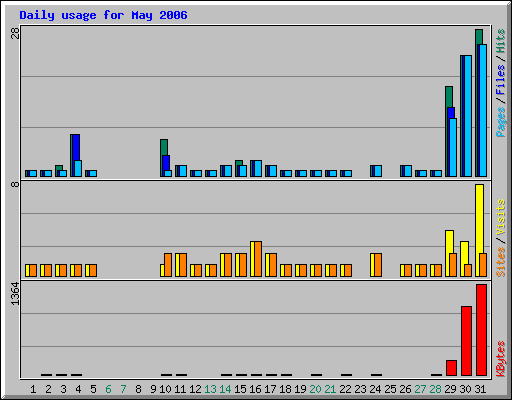The image size is (512, 400).
Task: Click the 'Pages' legend label
Action: point(501,122)
